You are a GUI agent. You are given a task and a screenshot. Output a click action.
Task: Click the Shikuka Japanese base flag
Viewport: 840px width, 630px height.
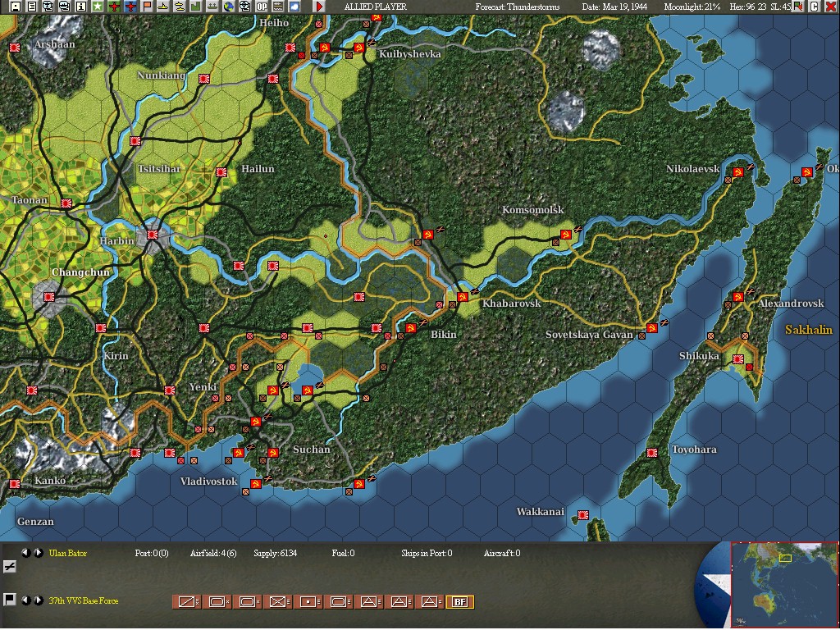tap(738, 359)
